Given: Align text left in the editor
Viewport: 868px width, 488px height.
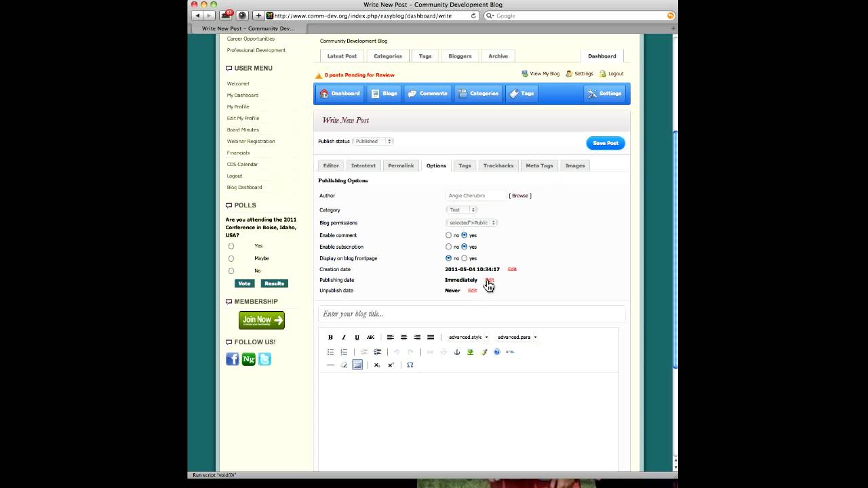Looking at the screenshot, I should click(391, 337).
